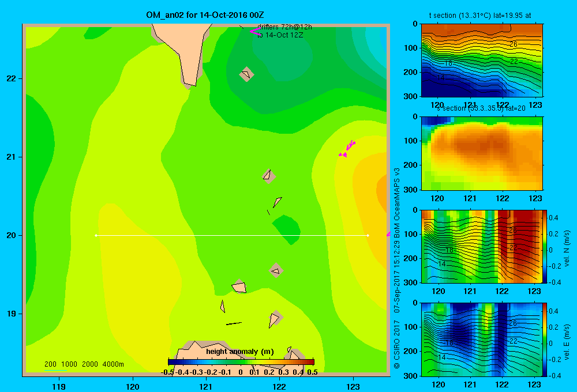Image resolution: width=577 pixels, height=392 pixels.
Task: Click contour label "22" in vel. N panel
Action: [514, 248]
